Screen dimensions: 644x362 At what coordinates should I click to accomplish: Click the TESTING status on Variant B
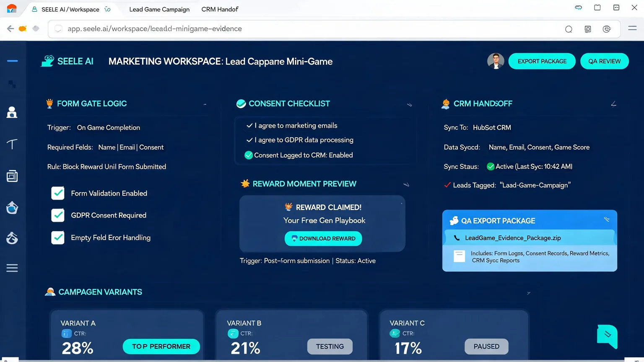pos(330,346)
